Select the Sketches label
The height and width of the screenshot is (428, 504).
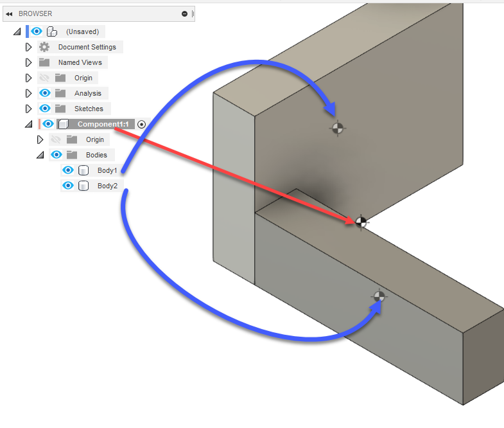(89, 109)
